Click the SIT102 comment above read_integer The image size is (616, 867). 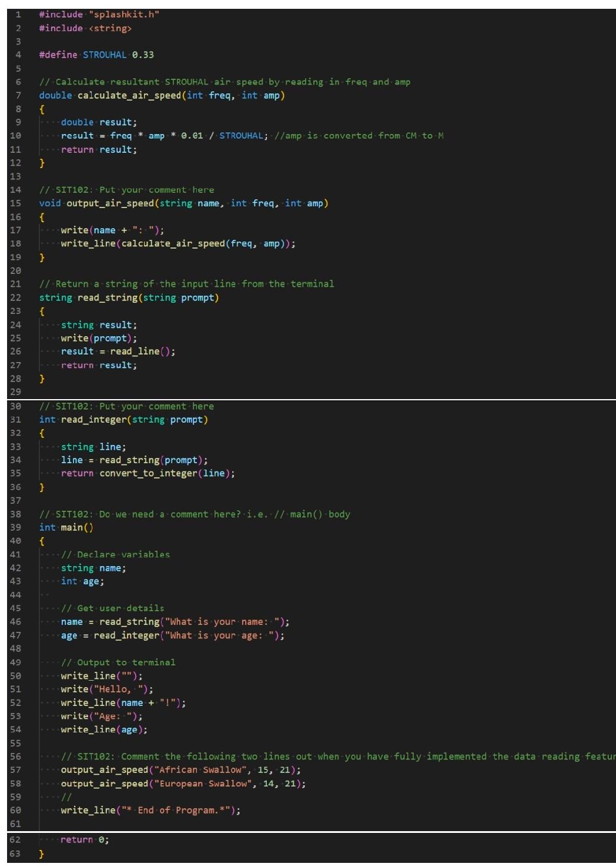pyautogui.click(x=126, y=406)
